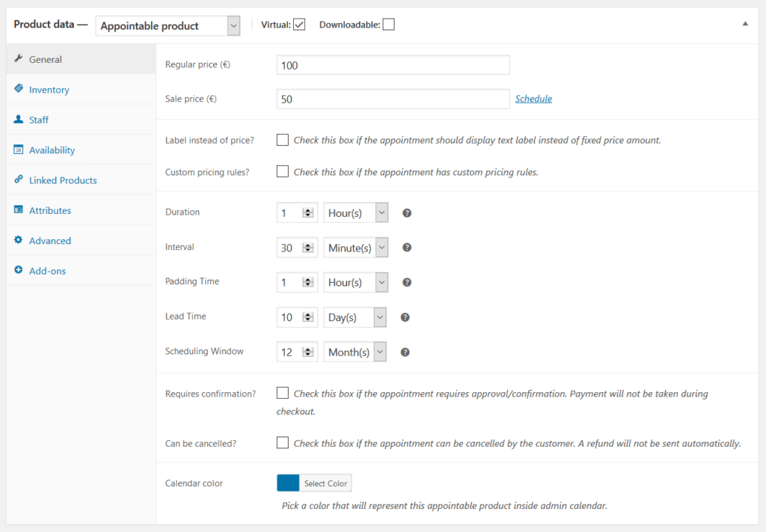Image resolution: width=766 pixels, height=532 pixels.
Task: Open the Duration units dropdown
Action: [x=355, y=213]
